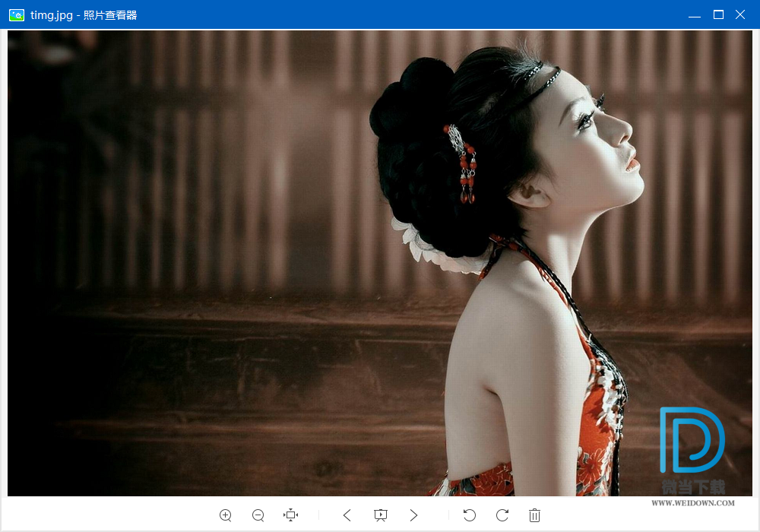Viewport: 760px width, 532px height.
Task: Zoom out of the photo
Action: pyautogui.click(x=258, y=515)
